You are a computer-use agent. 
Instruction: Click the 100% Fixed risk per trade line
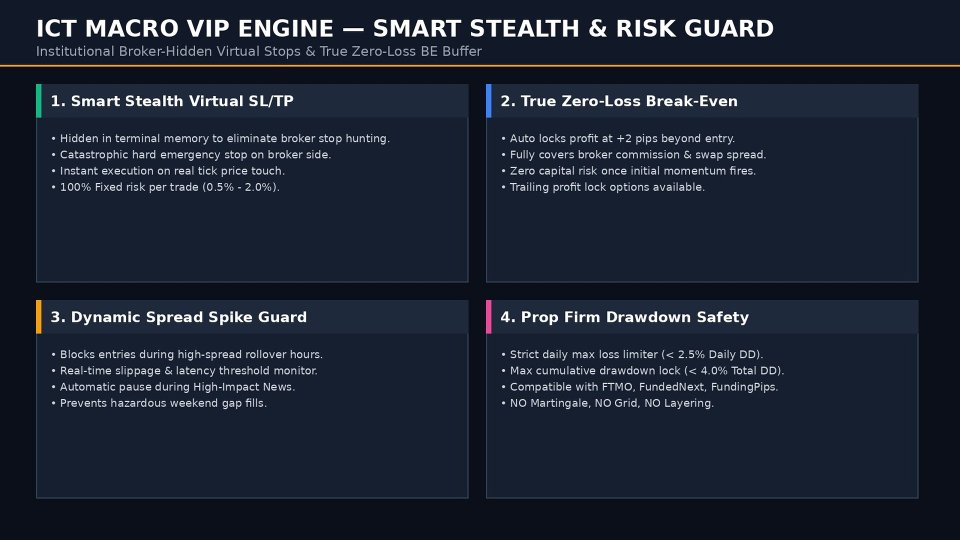point(165,187)
